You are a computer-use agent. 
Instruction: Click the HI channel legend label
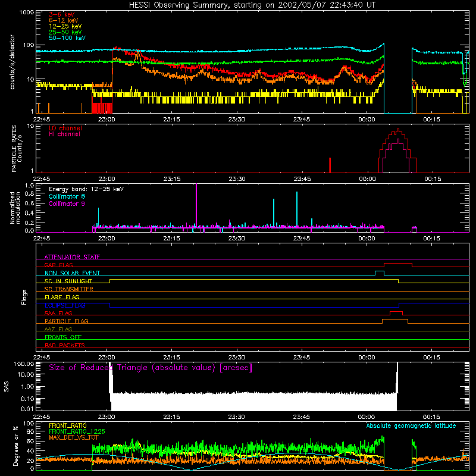(64, 134)
